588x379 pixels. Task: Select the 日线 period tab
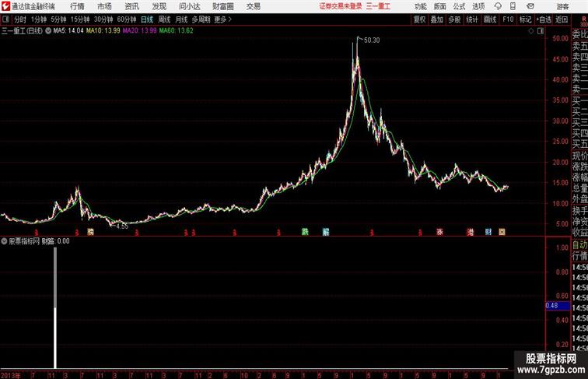[x=147, y=19]
